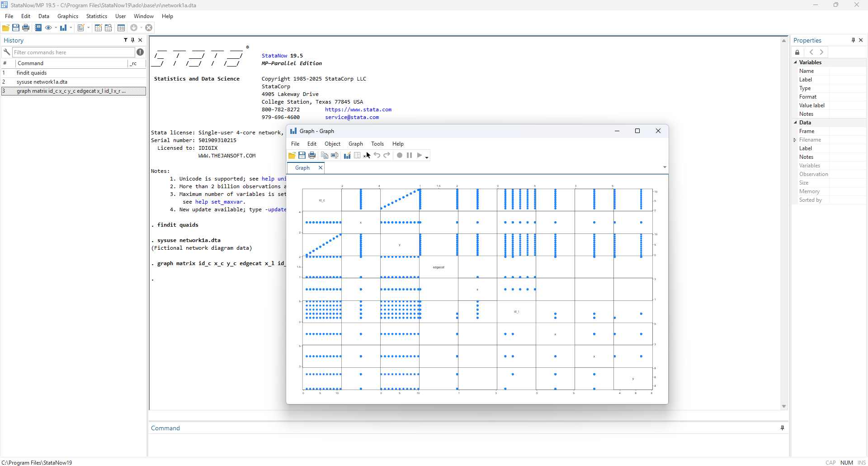Print results using the main toolbar printer icon
Screen dimensions: 868x466
[26, 28]
